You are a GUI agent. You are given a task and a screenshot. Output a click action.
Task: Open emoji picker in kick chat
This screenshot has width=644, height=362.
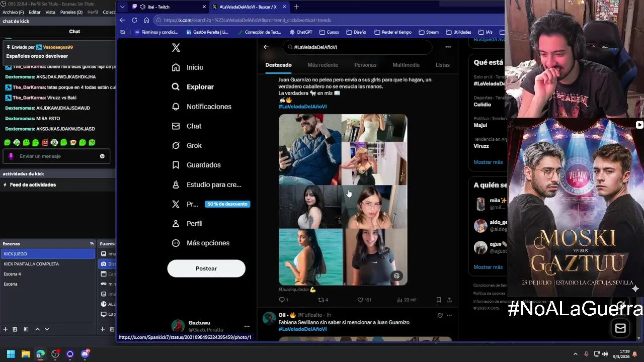click(x=102, y=156)
